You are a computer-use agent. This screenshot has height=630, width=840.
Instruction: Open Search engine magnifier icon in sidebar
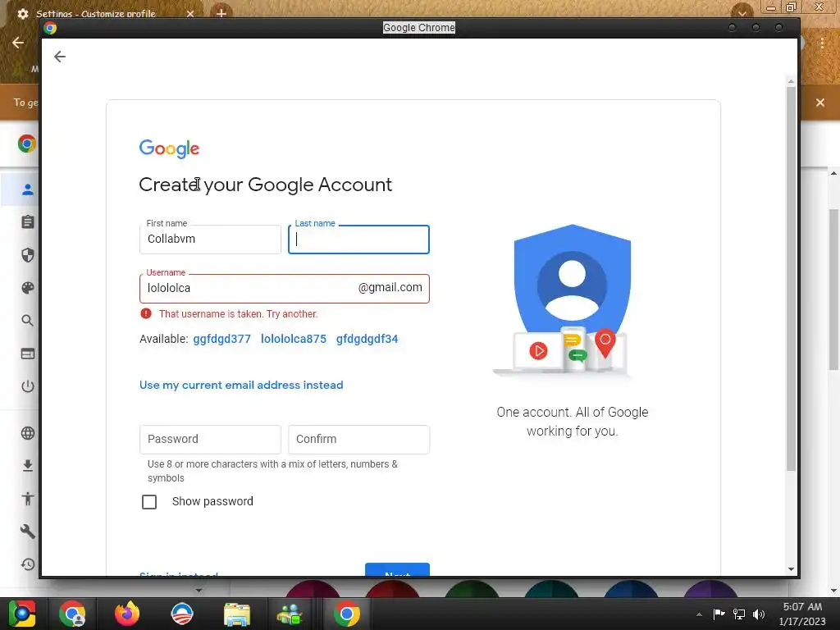[x=28, y=321]
